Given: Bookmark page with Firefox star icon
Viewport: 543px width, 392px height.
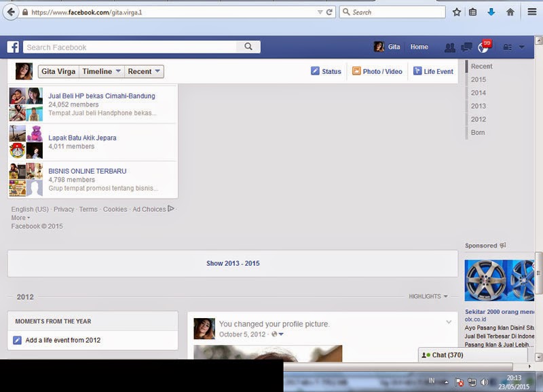Looking at the screenshot, I should 457,12.
